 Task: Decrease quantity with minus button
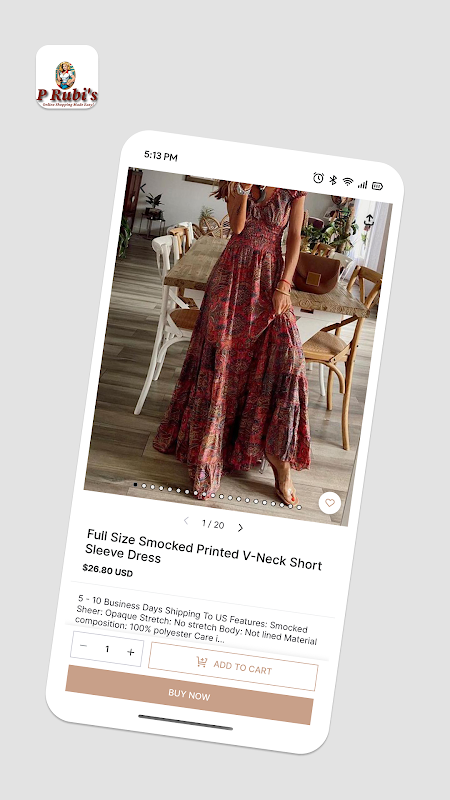click(84, 646)
